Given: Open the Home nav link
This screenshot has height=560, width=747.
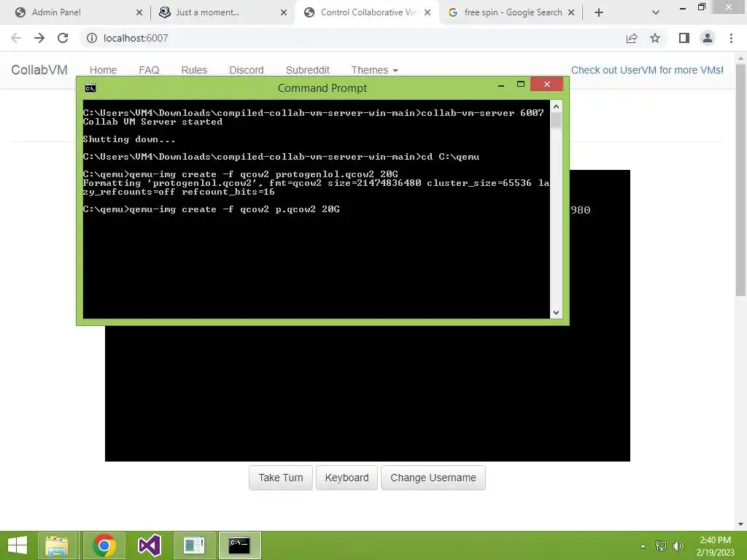Looking at the screenshot, I should pos(103,70).
